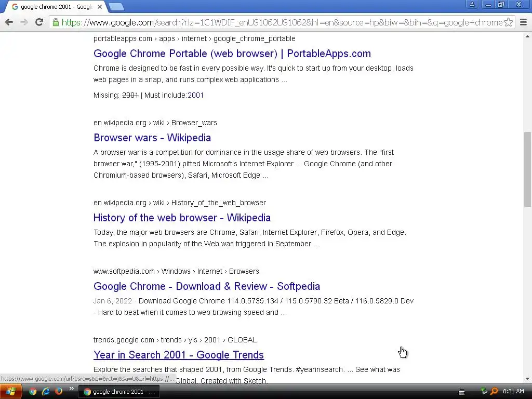Launch Internet Explorer from quick launch
This screenshot has height=399, width=532.
tap(46, 392)
